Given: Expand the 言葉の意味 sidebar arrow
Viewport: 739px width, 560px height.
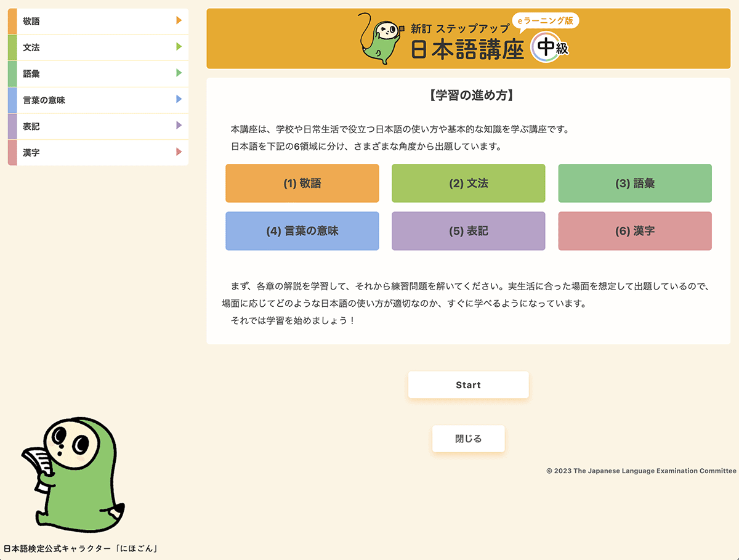Looking at the screenshot, I should click(x=179, y=99).
